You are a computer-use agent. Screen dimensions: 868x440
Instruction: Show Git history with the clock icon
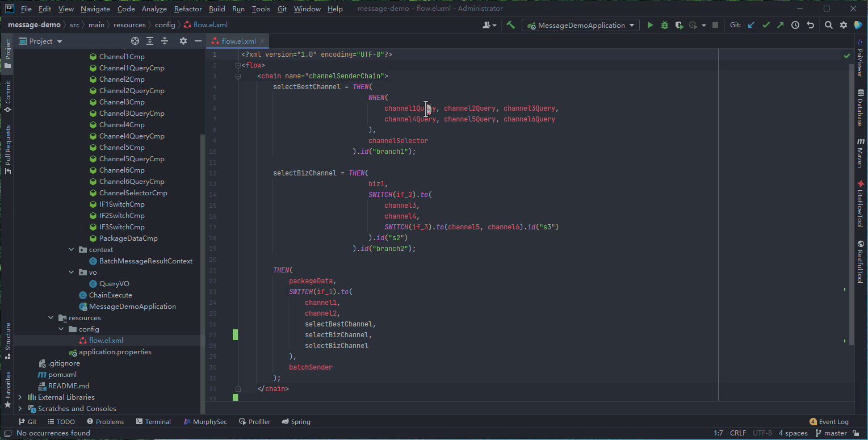795,25
